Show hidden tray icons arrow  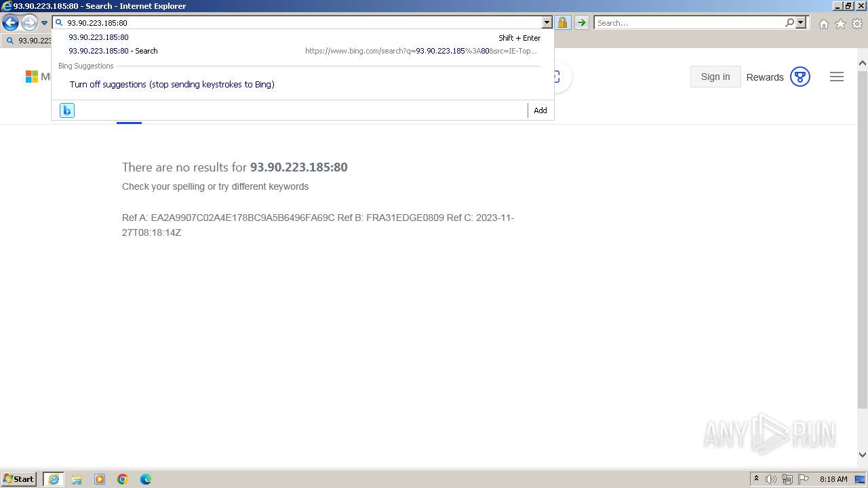click(756, 479)
